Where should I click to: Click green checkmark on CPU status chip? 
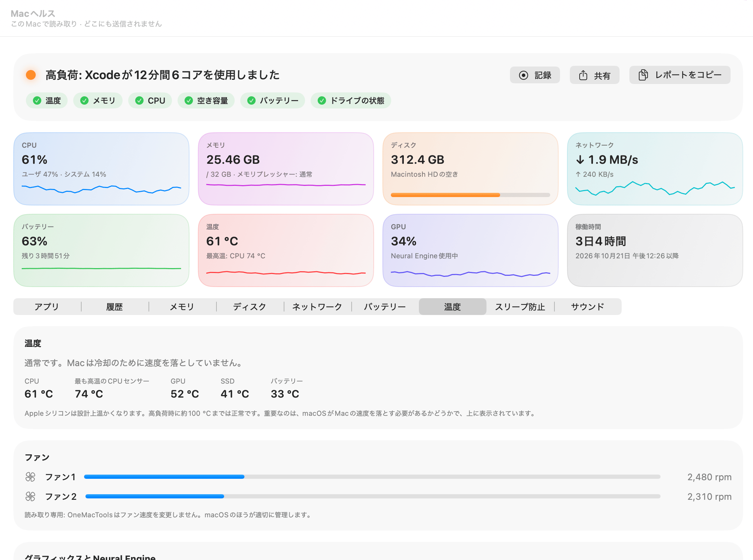click(139, 101)
